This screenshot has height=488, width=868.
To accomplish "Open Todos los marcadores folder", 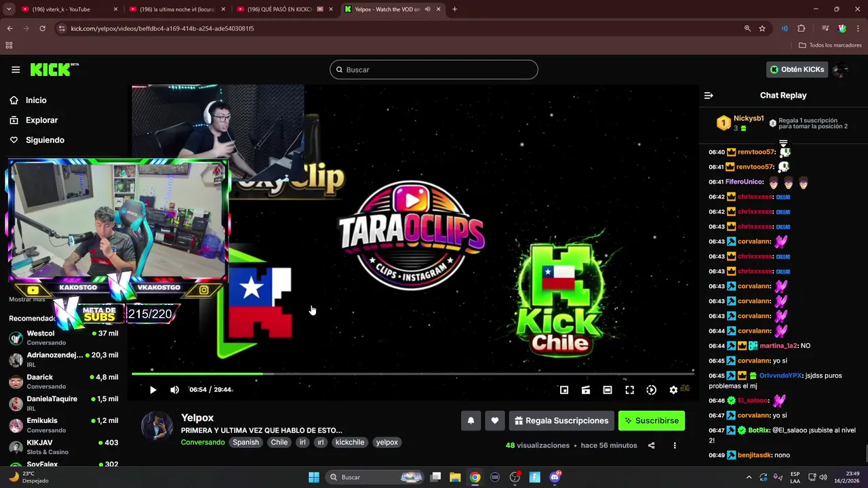I will pyautogui.click(x=830, y=45).
